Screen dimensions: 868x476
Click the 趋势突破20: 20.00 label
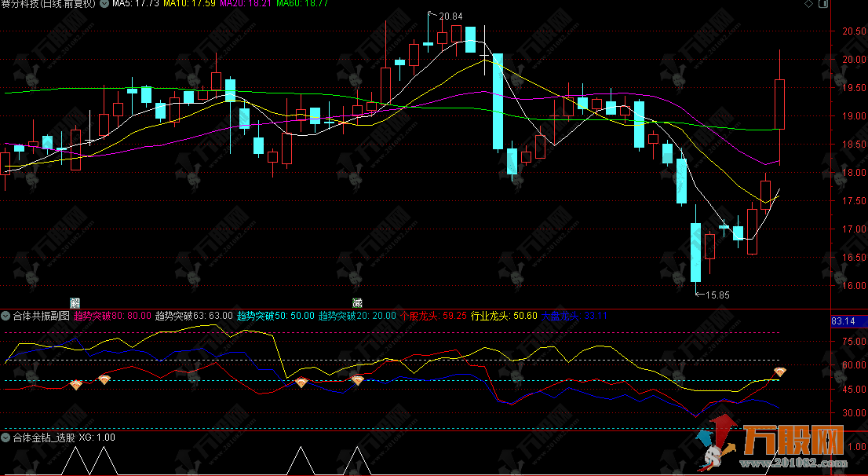pos(358,316)
